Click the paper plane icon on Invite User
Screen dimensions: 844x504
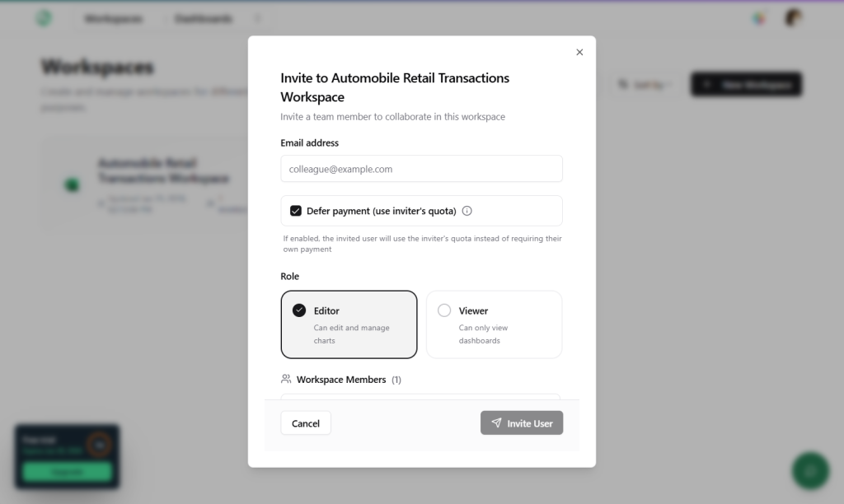pyautogui.click(x=497, y=422)
